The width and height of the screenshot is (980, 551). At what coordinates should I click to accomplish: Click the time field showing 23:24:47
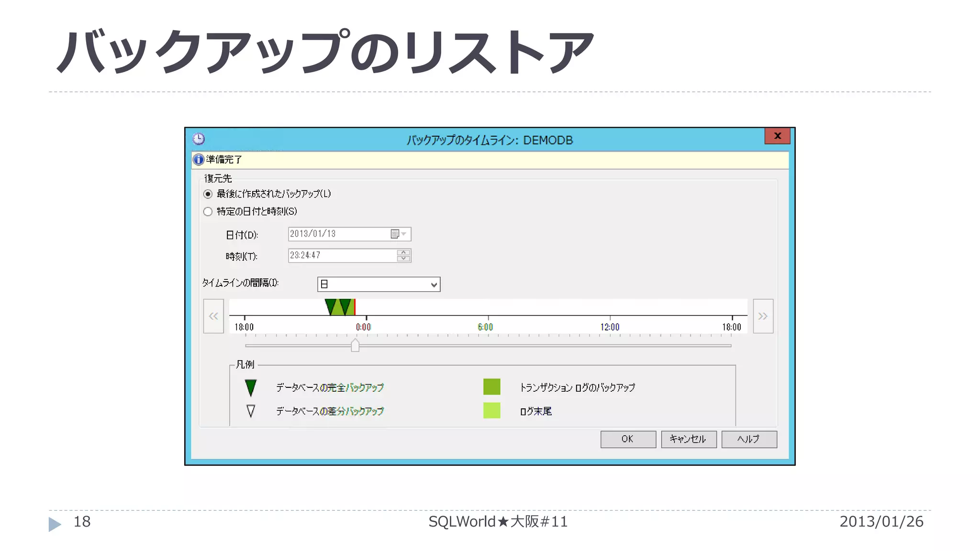349,255
